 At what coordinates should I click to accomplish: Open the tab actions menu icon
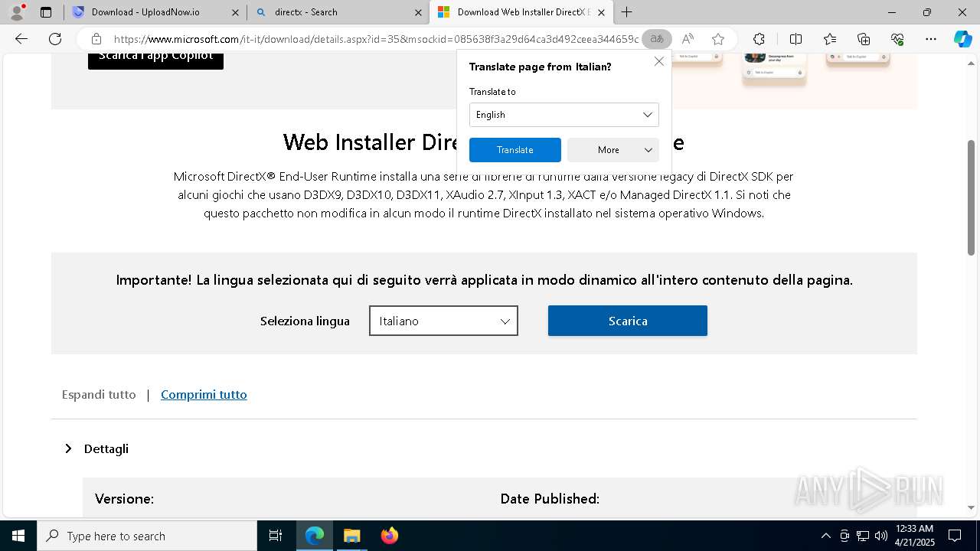(x=46, y=12)
